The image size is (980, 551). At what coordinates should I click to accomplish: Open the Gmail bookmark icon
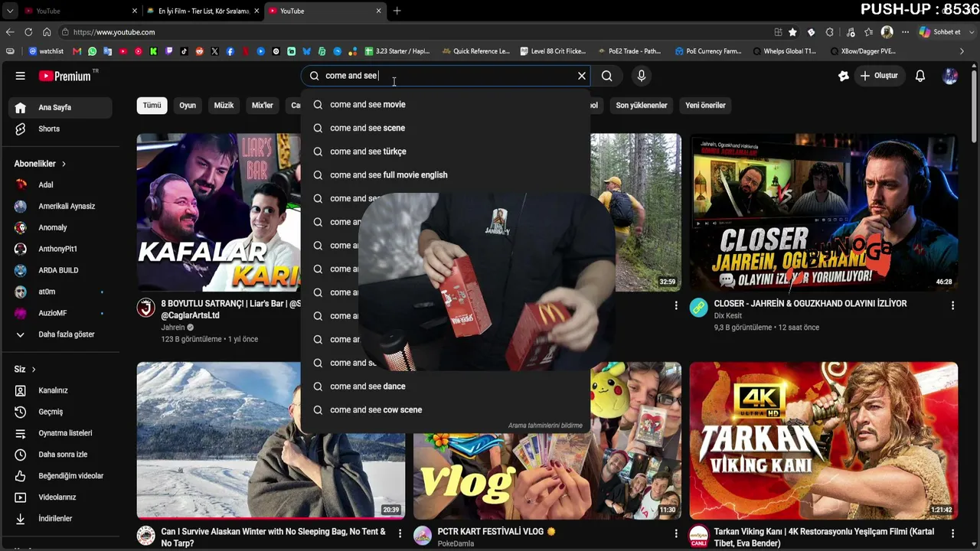(77, 51)
